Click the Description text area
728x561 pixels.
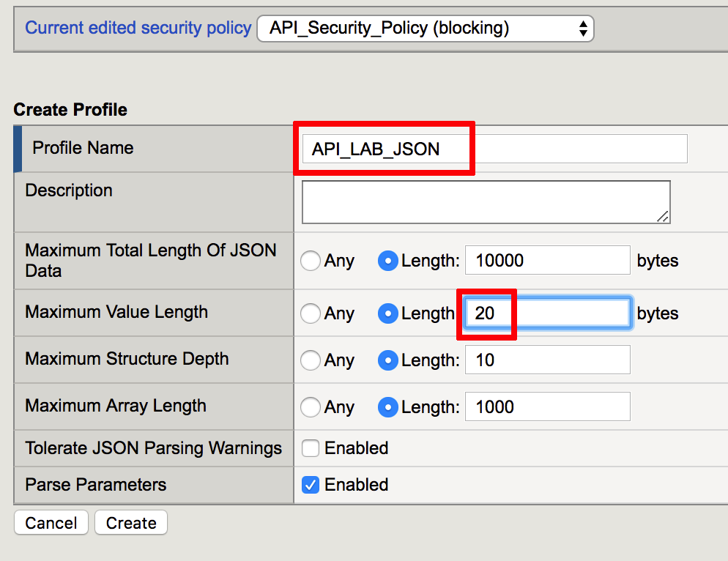(486, 202)
